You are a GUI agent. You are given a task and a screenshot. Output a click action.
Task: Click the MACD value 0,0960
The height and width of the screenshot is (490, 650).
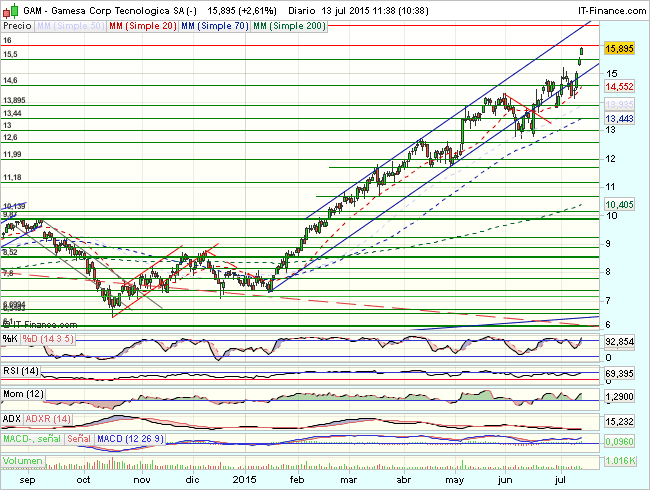tap(619, 441)
